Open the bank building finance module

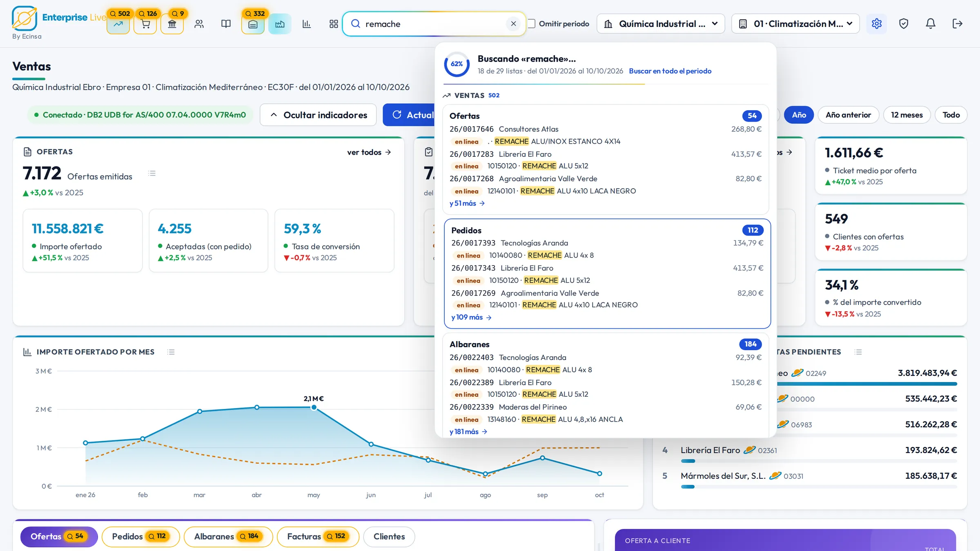[172, 24]
